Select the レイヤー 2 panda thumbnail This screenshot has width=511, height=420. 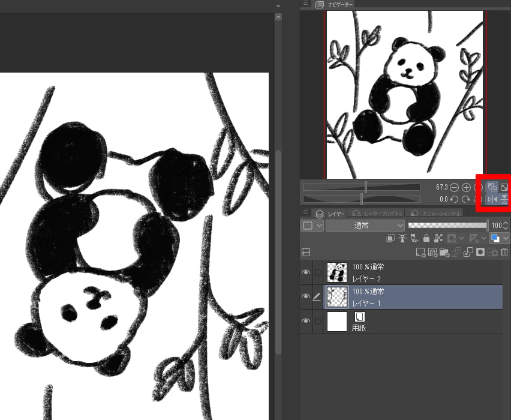(x=337, y=272)
